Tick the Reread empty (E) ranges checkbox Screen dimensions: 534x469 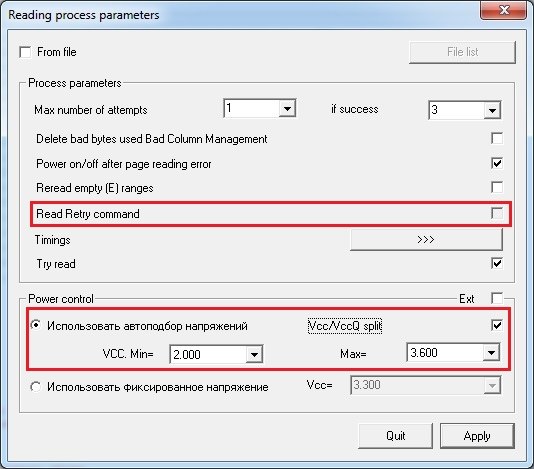point(497,187)
